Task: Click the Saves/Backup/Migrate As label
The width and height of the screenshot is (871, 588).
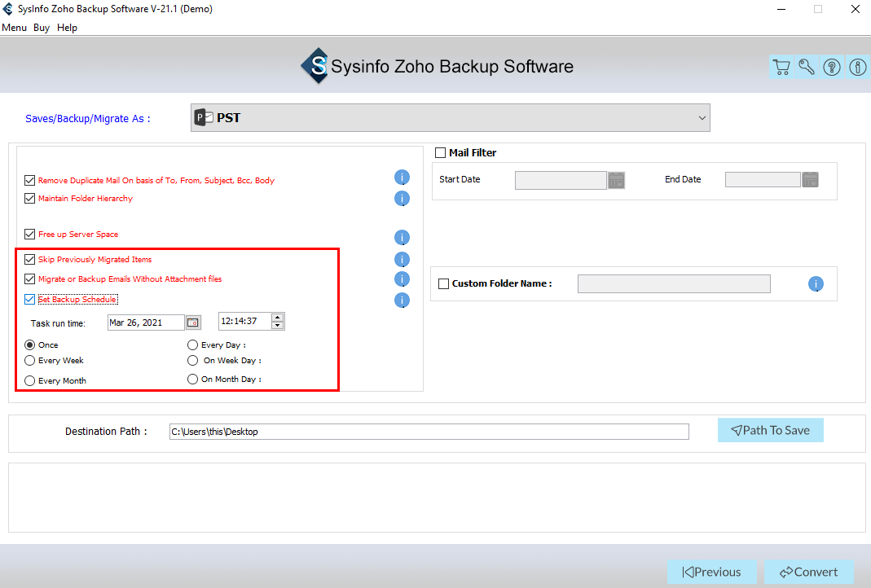Action: (x=88, y=119)
